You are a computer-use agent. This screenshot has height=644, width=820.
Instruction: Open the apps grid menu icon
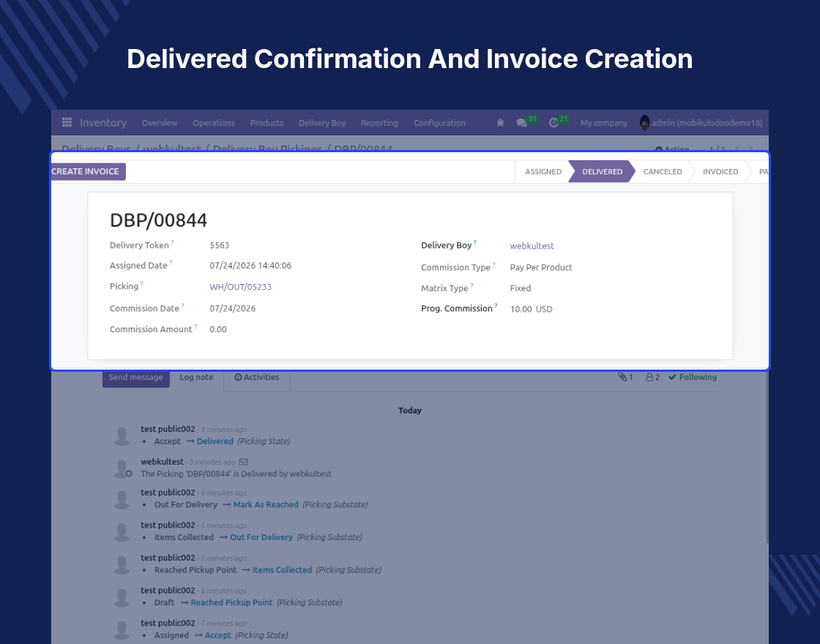click(x=67, y=122)
